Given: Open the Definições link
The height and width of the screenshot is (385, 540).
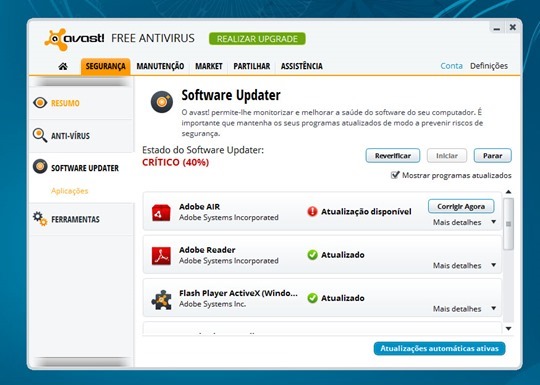Looking at the screenshot, I should point(489,66).
